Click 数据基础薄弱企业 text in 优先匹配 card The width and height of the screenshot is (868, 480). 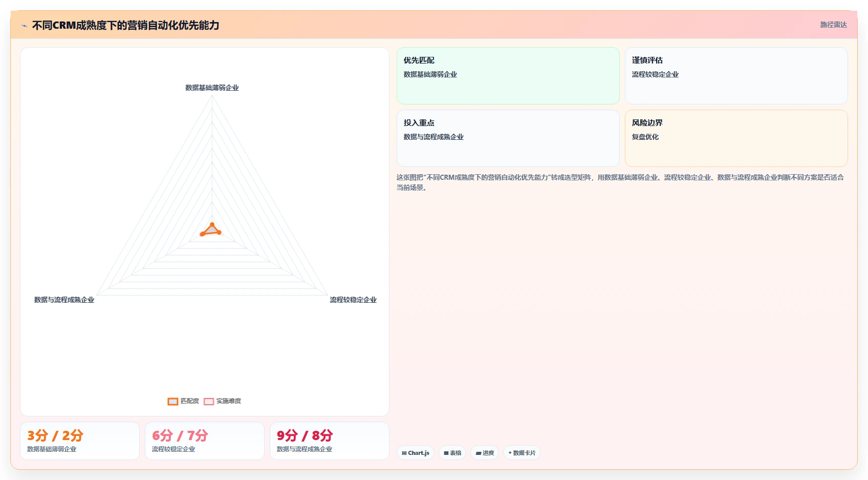point(430,74)
